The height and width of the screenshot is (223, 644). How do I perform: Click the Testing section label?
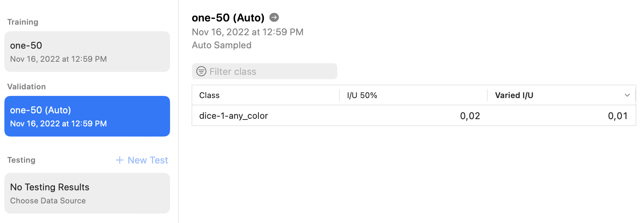[x=21, y=160]
